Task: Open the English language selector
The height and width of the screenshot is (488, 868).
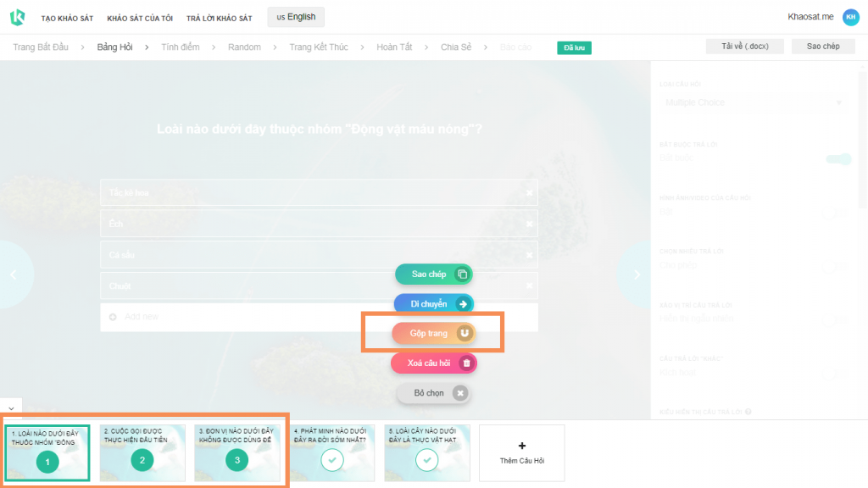Action: click(x=296, y=17)
